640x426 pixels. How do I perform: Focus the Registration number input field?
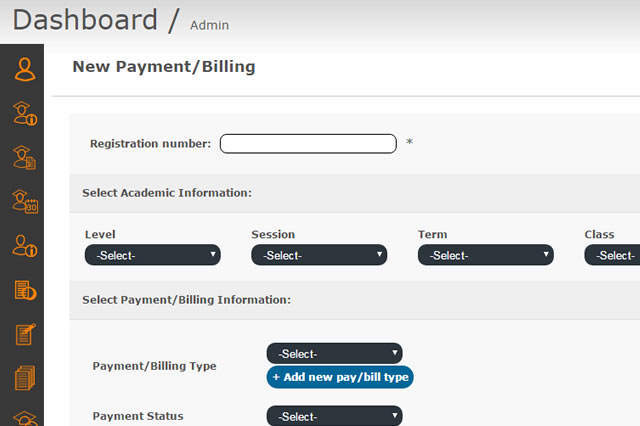click(x=308, y=143)
